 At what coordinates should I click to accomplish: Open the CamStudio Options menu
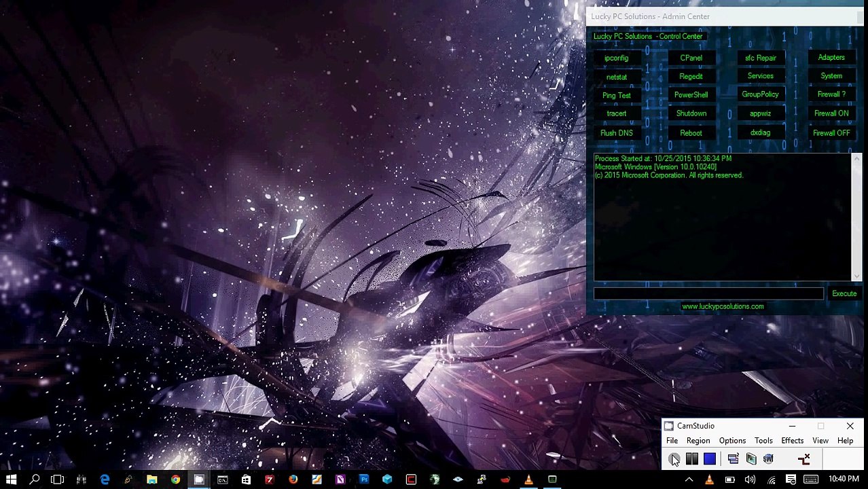pos(732,441)
